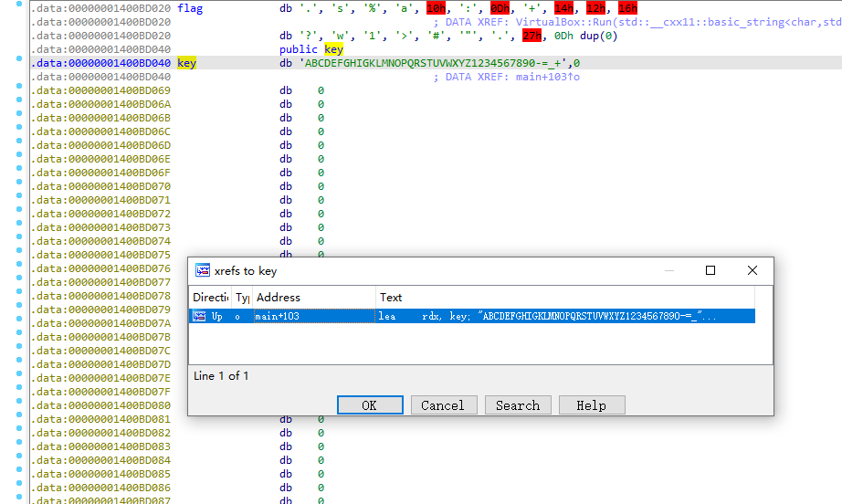This screenshot has width=842, height=504.
Task: Click the VirtualBox::Run data xref link
Action: click(679, 22)
